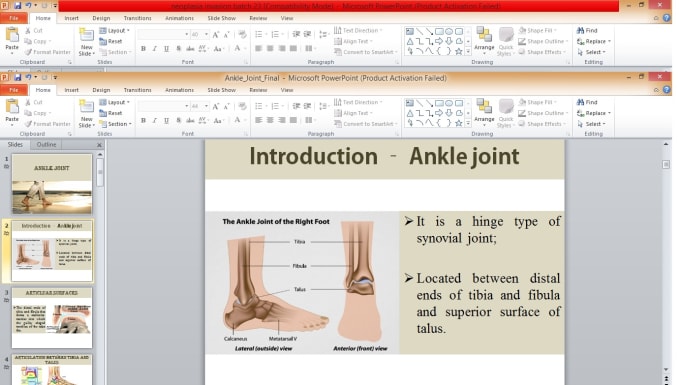Screen dimensions: 680x385
Task: Click Paste in the neoplasia window ribbon
Action: coord(12,40)
